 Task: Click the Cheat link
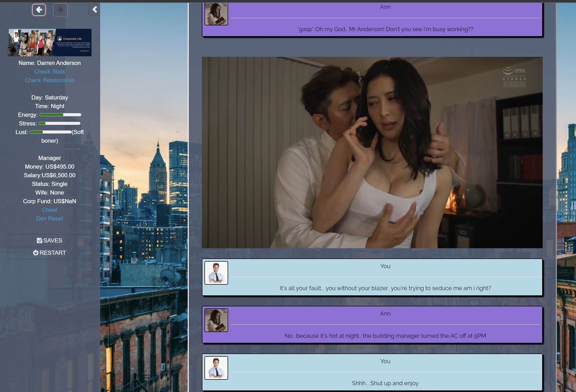[x=50, y=210]
